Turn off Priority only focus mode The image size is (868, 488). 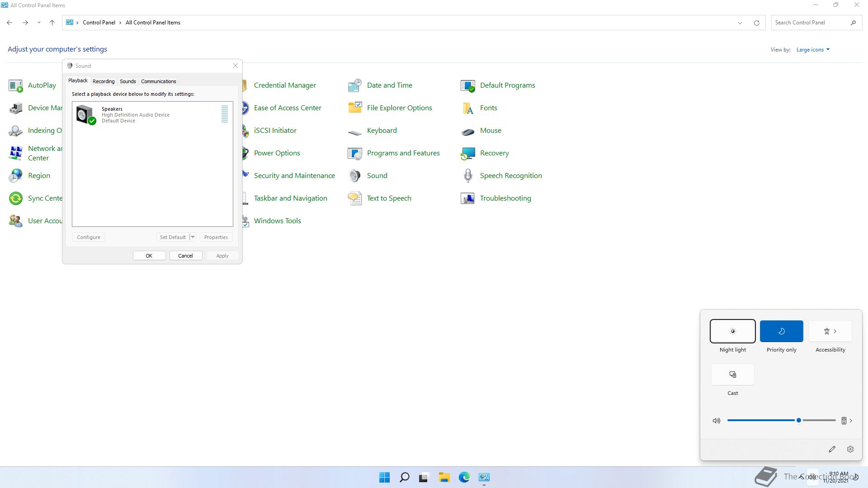click(781, 331)
